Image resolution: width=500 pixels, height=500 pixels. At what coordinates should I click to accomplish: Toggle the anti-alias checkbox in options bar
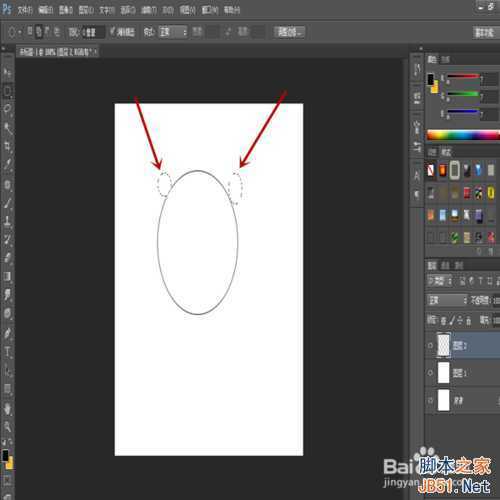(x=112, y=32)
